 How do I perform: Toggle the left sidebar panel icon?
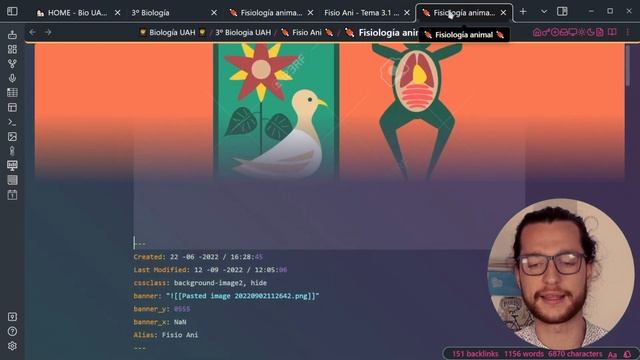(x=12, y=11)
